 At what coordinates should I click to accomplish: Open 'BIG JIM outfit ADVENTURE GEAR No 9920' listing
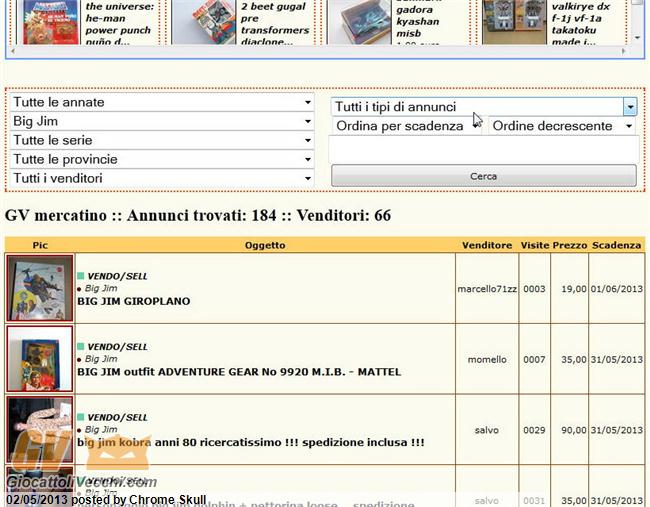coord(239,372)
